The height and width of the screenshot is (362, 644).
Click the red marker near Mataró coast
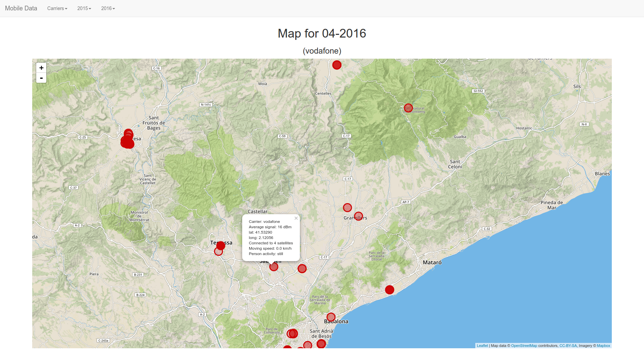coord(389,290)
